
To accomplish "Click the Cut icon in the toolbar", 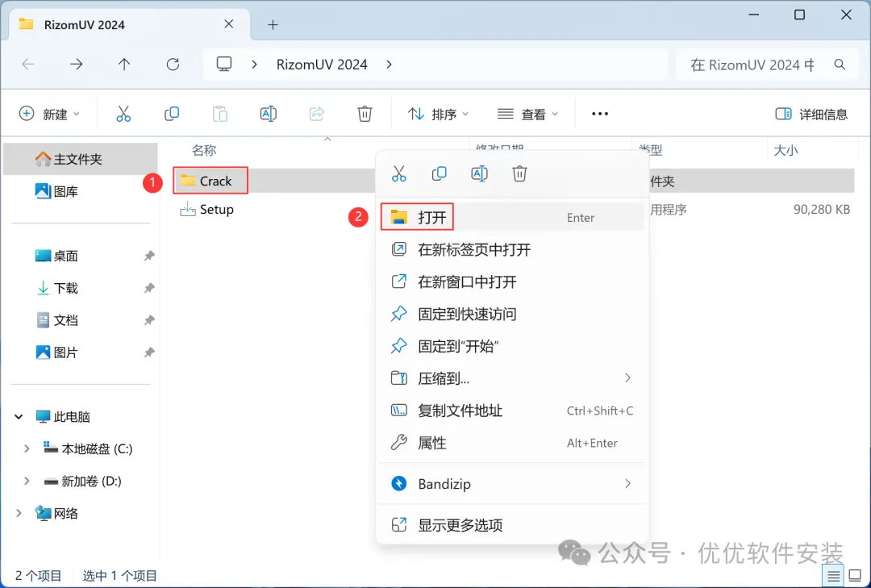I will coord(123,114).
